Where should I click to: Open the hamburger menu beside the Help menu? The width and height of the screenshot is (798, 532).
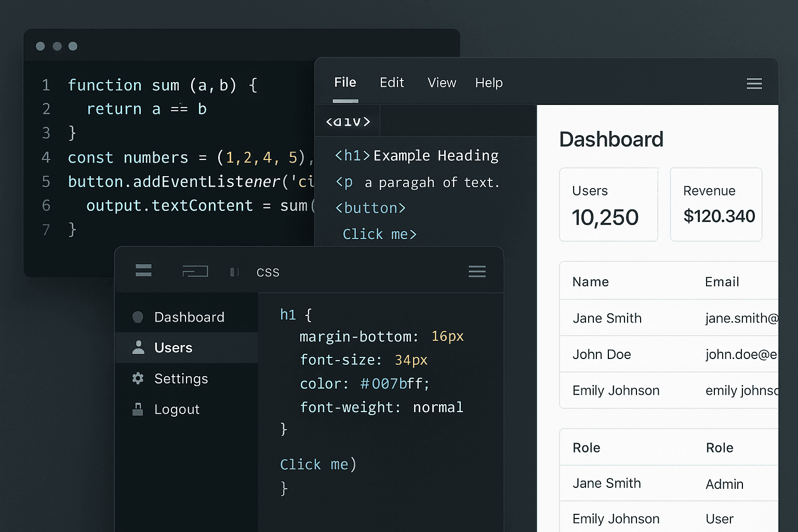(754, 84)
